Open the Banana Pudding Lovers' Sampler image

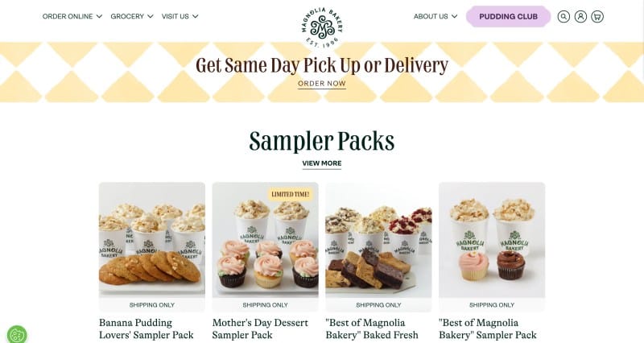tap(152, 239)
